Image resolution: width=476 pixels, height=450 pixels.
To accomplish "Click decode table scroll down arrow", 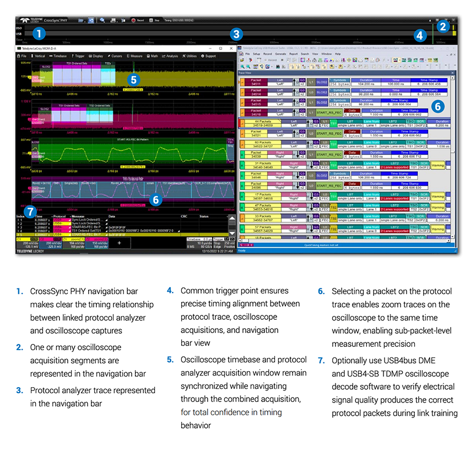I will click(232, 233).
